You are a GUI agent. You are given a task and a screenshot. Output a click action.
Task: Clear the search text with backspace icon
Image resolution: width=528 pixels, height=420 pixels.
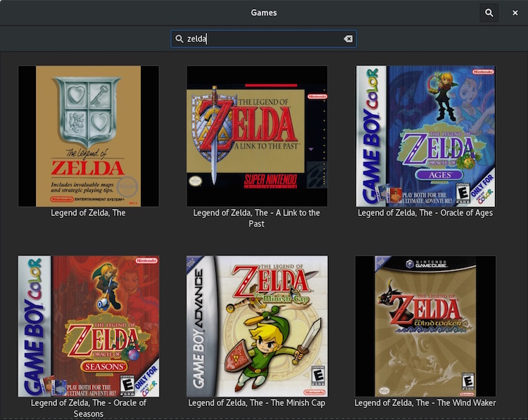click(348, 39)
